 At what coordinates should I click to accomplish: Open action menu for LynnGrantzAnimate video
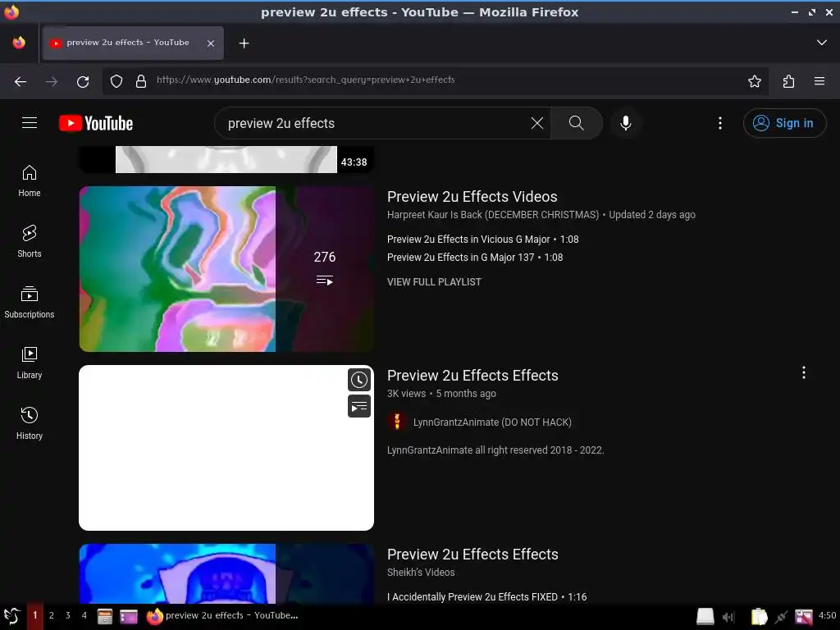coord(804,373)
